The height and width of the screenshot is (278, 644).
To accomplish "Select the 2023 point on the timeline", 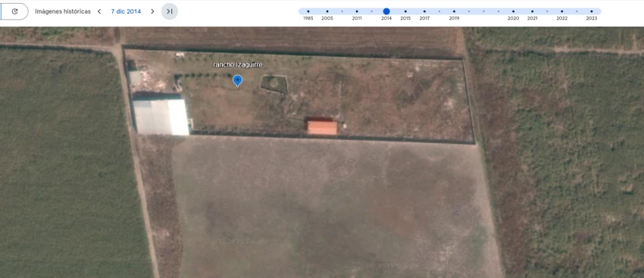I will 592,11.
